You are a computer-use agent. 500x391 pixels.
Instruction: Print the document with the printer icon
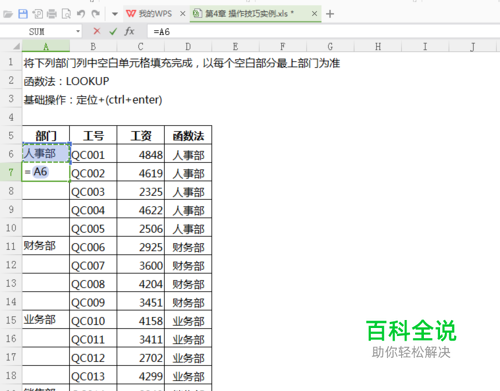click(52, 14)
